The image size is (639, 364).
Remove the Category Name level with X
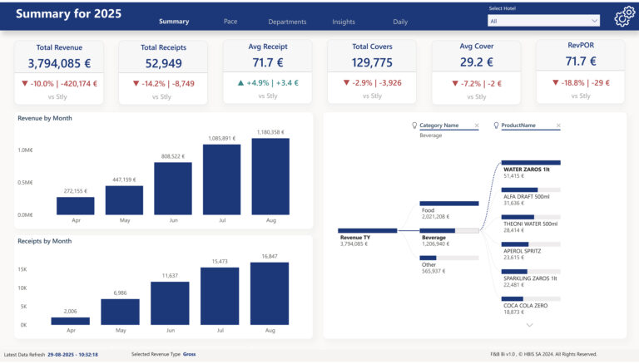point(477,125)
